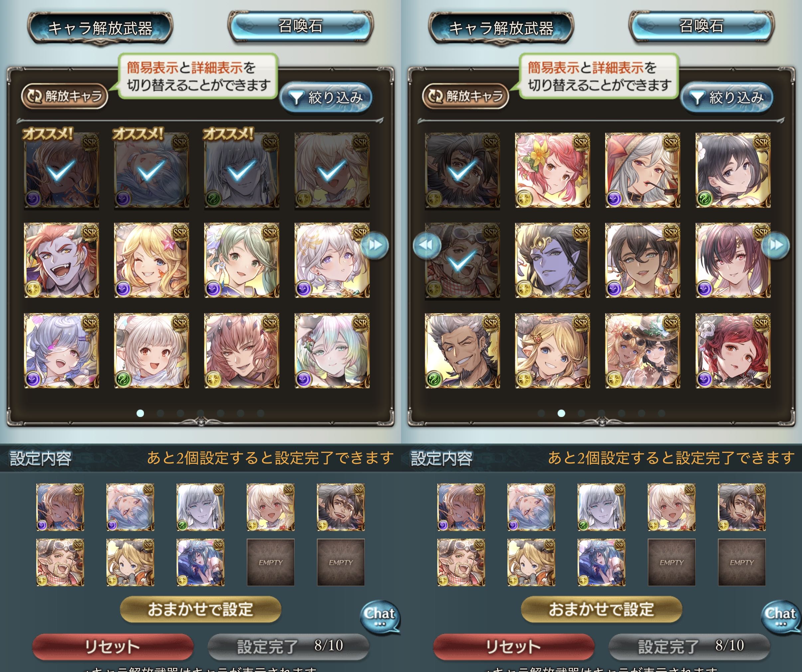Toggle the 解放キャラ display switch on left
This screenshot has width=802, height=672.
click(65, 96)
